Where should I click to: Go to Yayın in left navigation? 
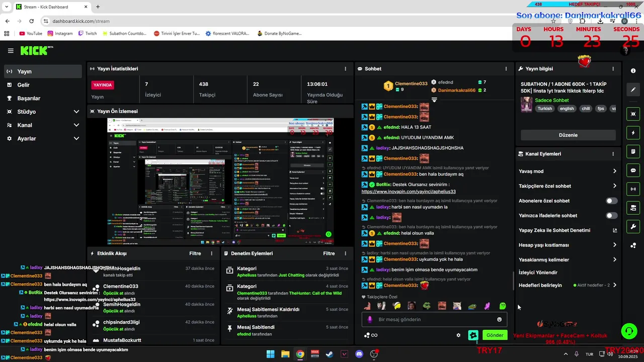pos(43,71)
